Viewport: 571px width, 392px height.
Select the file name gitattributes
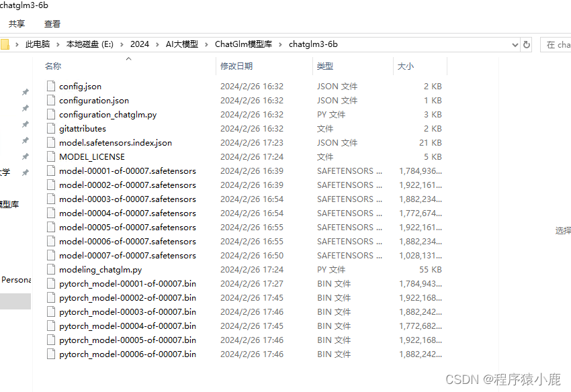point(83,129)
